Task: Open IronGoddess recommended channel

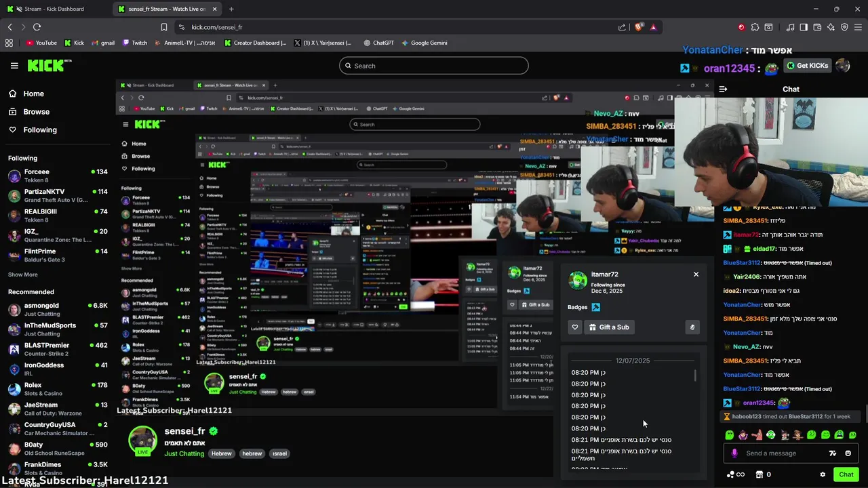Action: [58, 369]
